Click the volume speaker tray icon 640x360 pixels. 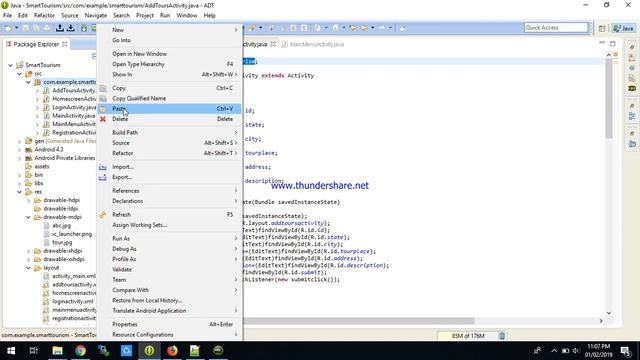click(576, 351)
